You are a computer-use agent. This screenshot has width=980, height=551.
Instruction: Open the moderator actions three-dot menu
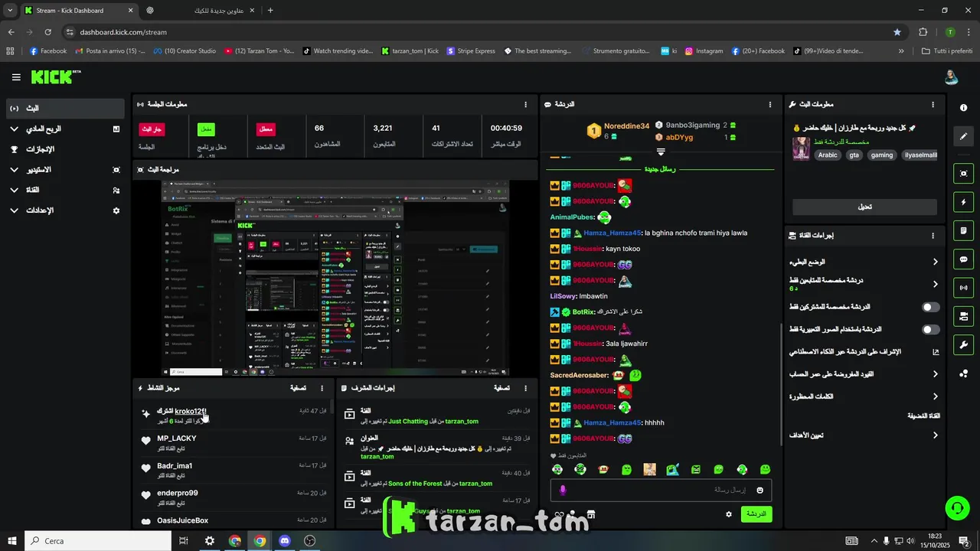525,388
